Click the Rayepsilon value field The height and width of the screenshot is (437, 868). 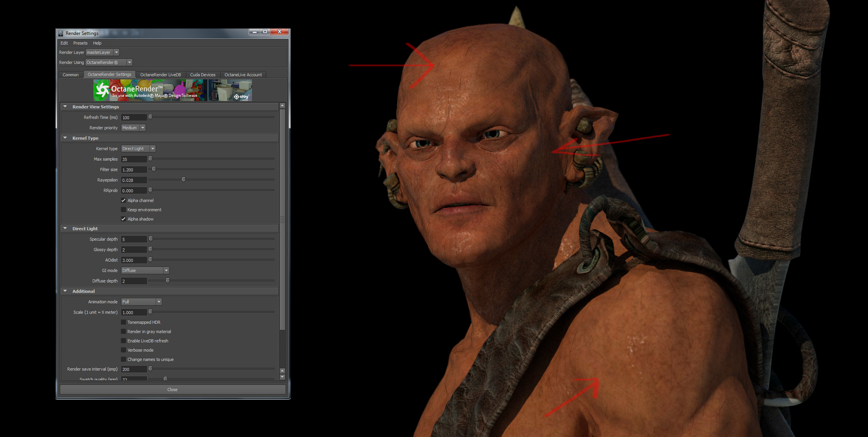(x=134, y=180)
